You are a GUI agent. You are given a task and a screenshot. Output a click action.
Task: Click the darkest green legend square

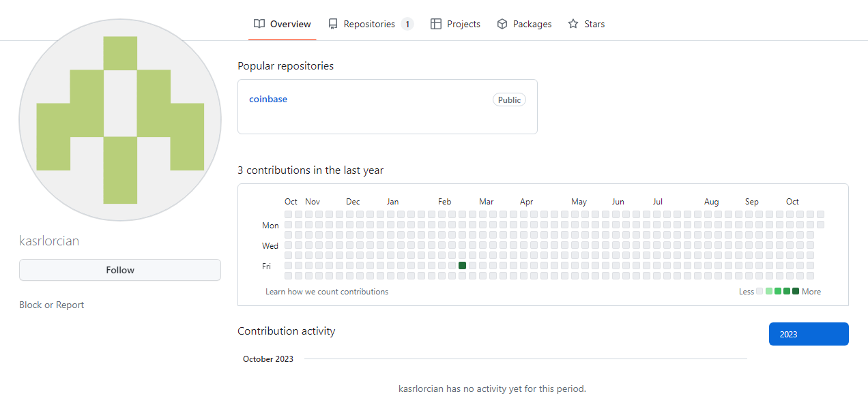coord(796,291)
